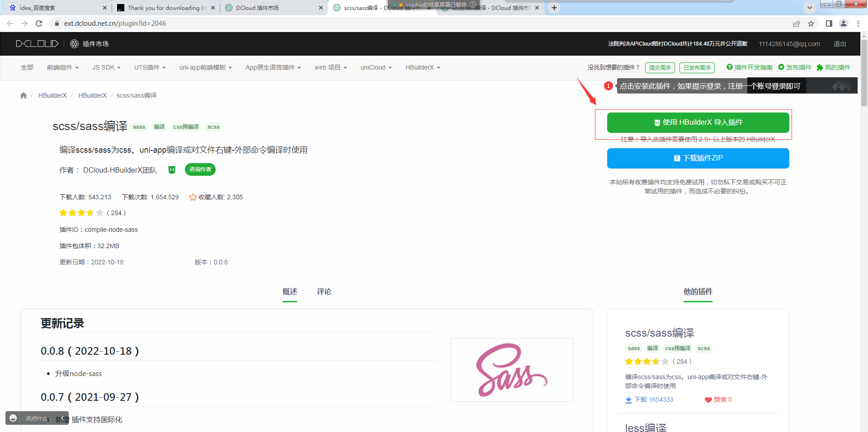This screenshot has height=432, width=868.
Task: Click the css预编译 tag next to title
Action: point(186,127)
